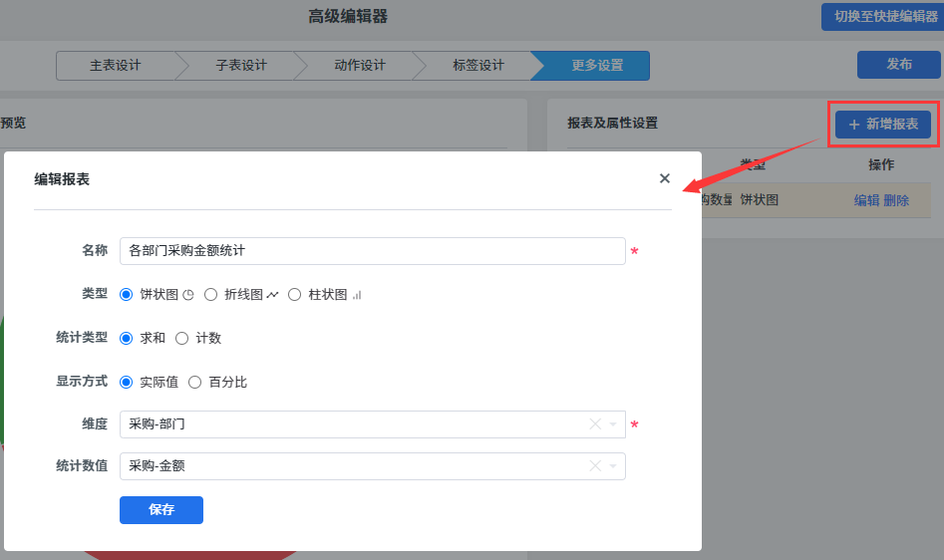
Task: Click the 维度 field showing 采购-部门
Action: click(x=373, y=424)
